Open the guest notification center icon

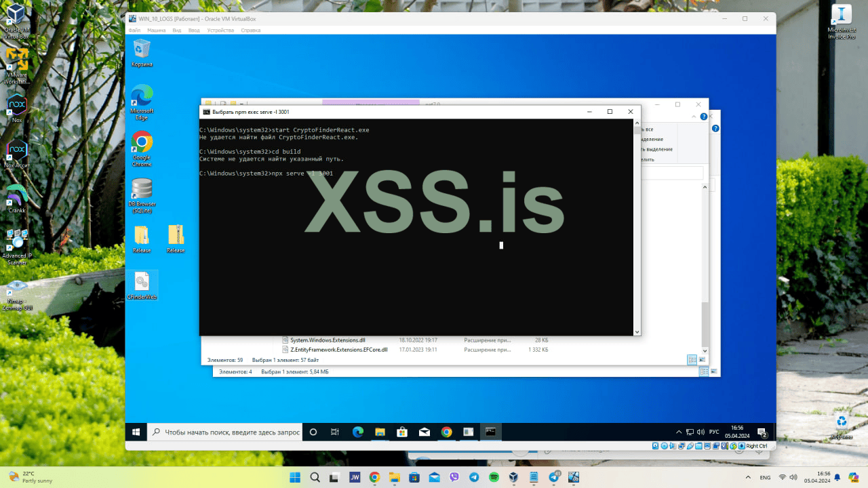(762, 432)
